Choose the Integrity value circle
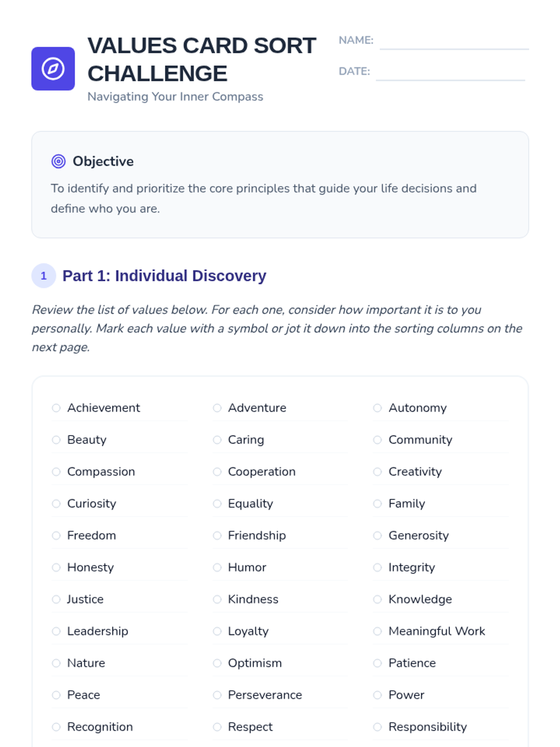The image size is (560, 747). pyautogui.click(x=378, y=568)
